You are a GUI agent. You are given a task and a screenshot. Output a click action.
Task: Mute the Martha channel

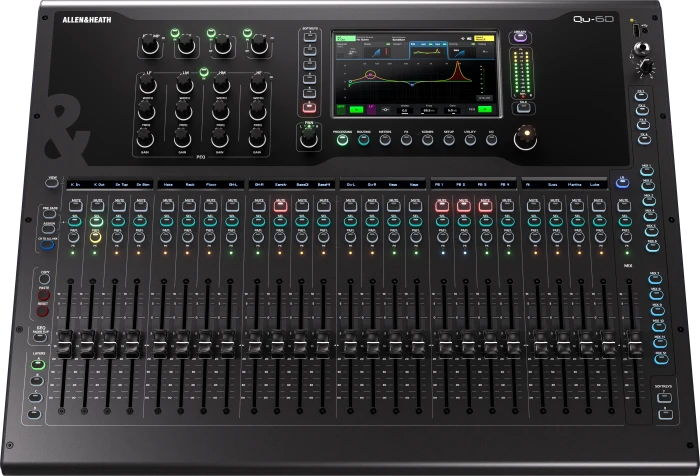(577, 206)
